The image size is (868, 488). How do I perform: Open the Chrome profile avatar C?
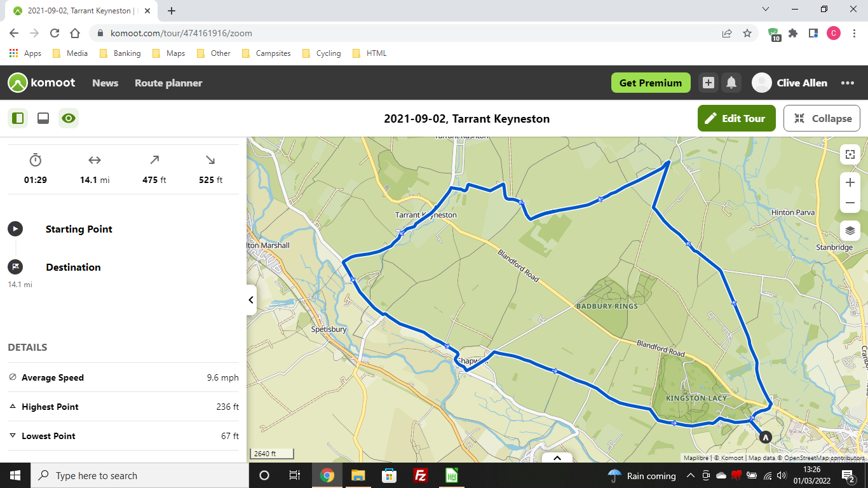(834, 33)
